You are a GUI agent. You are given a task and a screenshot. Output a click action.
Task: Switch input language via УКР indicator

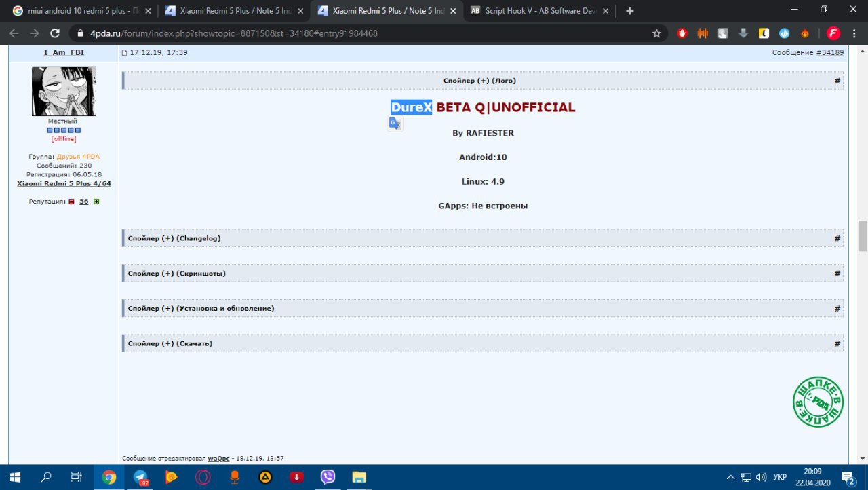780,477
